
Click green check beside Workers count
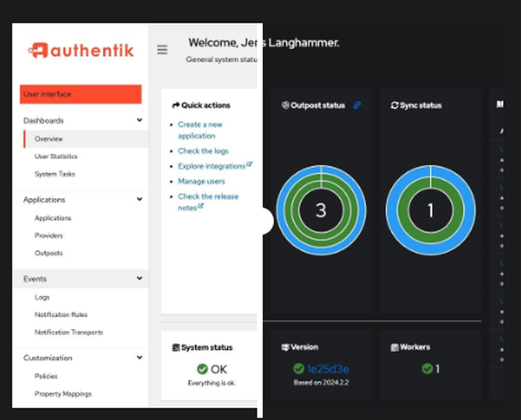click(x=427, y=368)
